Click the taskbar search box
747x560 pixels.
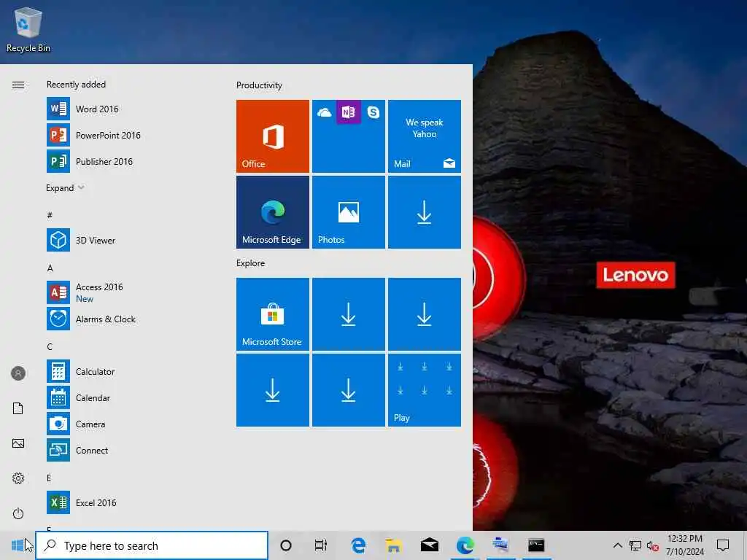152,545
